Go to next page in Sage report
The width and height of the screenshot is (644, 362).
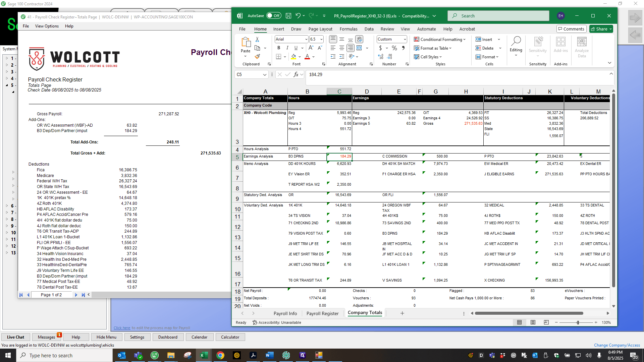[76, 295]
